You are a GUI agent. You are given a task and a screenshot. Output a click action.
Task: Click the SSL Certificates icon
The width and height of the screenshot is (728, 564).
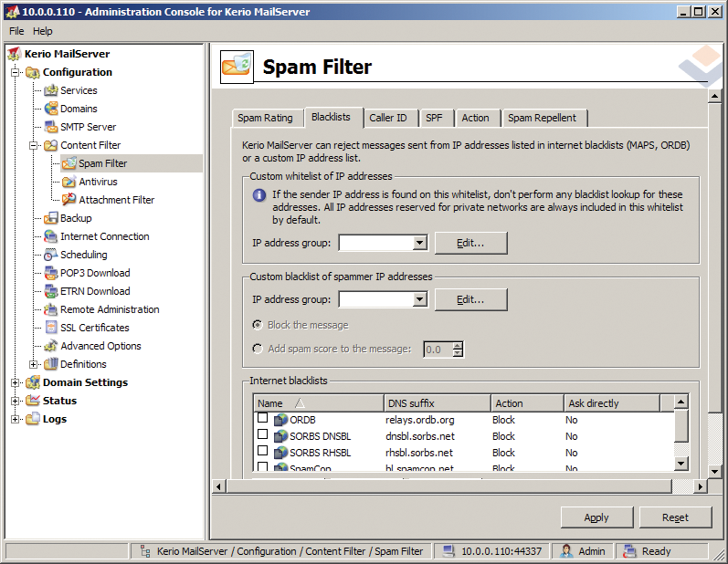click(x=50, y=328)
